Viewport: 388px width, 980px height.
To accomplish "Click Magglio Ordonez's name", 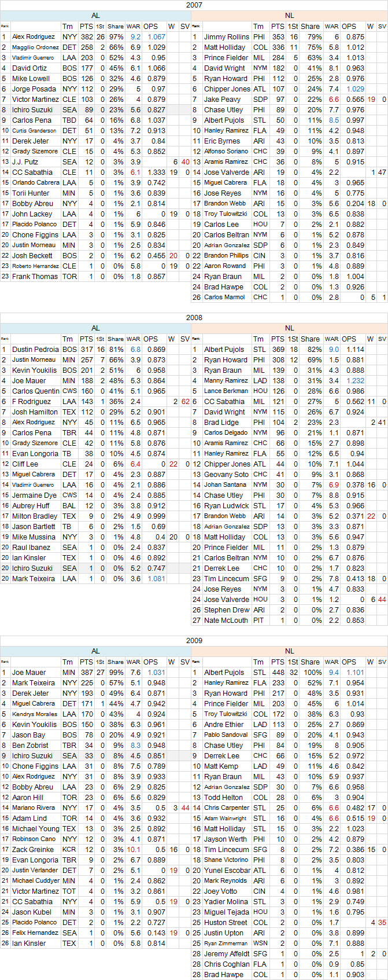I will (x=36, y=47).
